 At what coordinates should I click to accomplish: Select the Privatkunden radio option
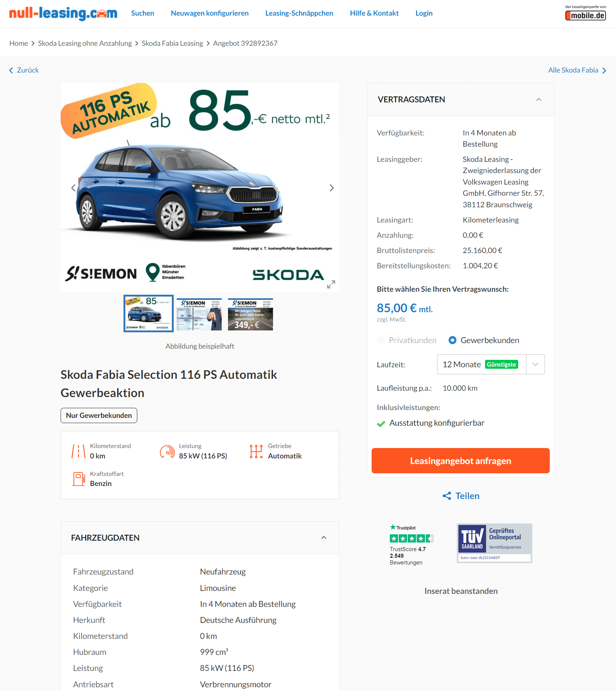381,340
